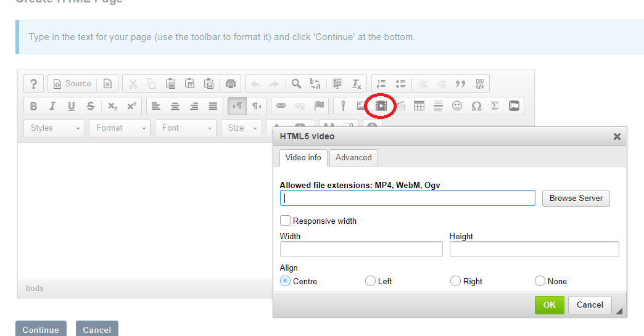
Task: Apply Italic formatting
Action: click(x=52, y=106)
